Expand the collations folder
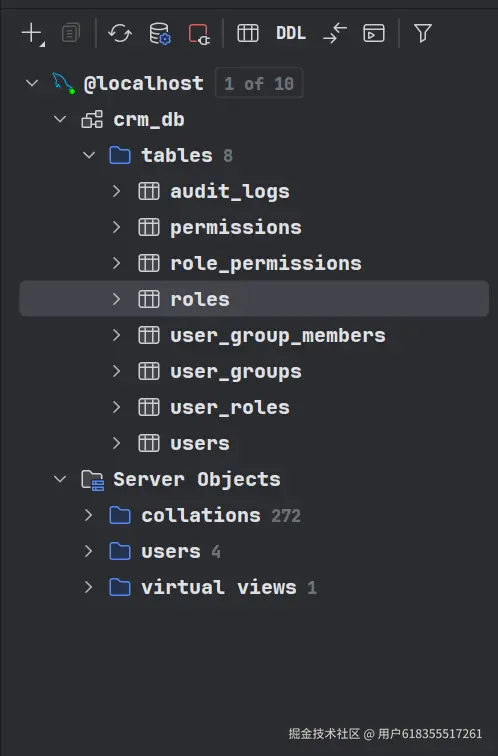The image size is (498, 756). point(88,515)
